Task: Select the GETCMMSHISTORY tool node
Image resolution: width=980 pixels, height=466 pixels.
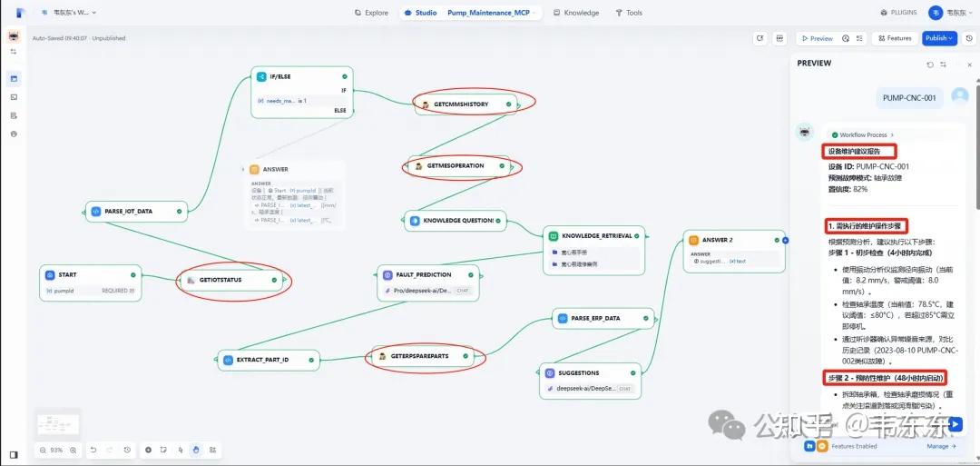Action: pos(467,104)
